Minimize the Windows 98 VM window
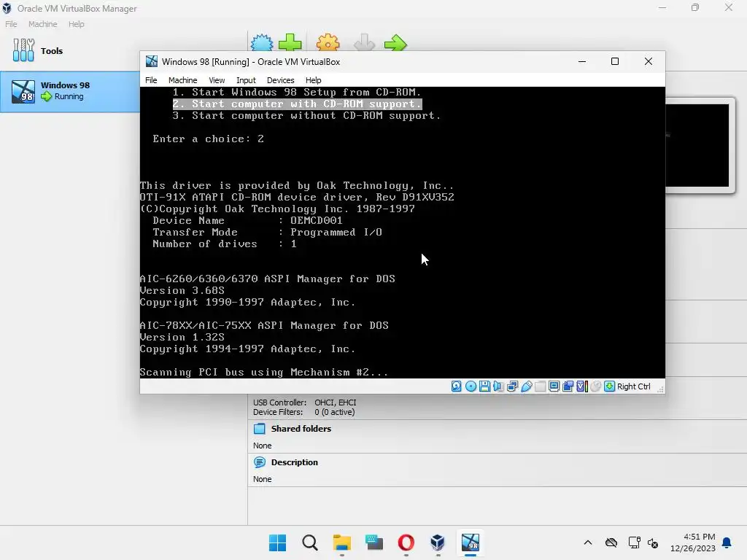 pyautogui.click(x=581, y=61)
